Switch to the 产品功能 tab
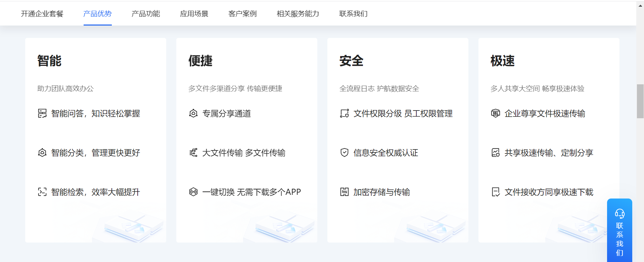Viewport: 644px width, 262px height. point(146,14)
